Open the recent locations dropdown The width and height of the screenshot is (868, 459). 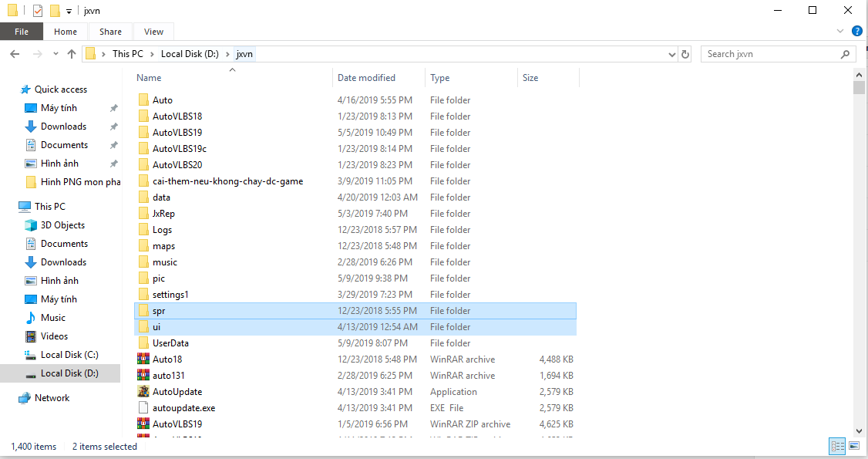click(x=56, y=54)
